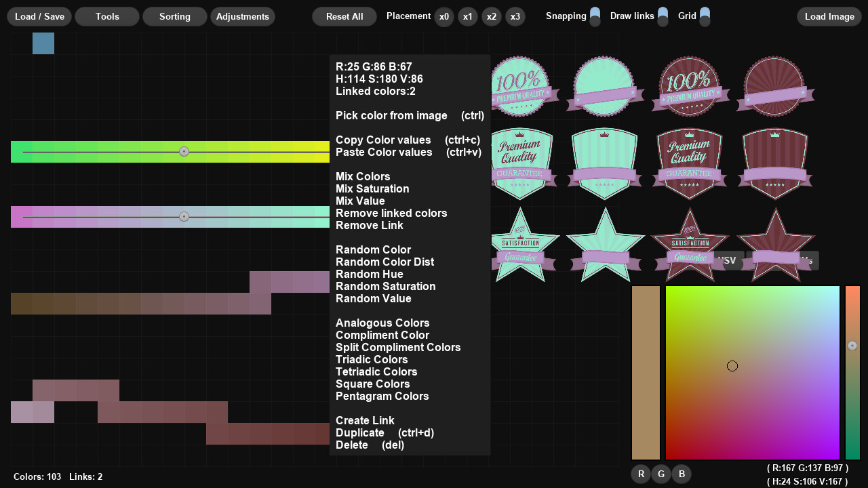The image size is (868, 488).
Task: Choose the x2 placement button
Action: click(492, 16)
